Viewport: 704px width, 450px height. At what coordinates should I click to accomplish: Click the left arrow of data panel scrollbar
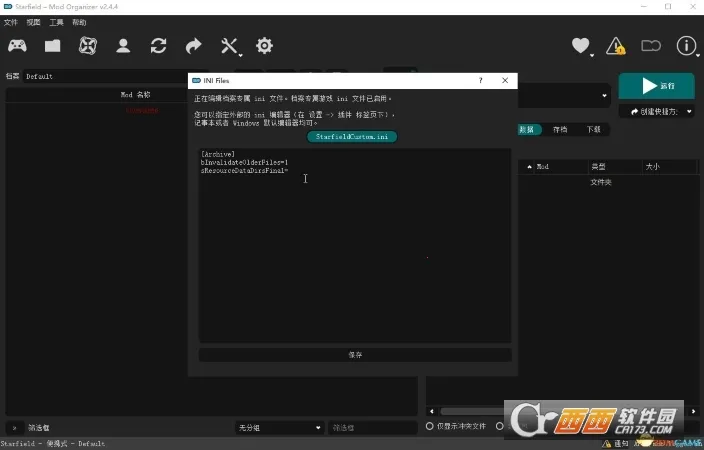(432, 411)
